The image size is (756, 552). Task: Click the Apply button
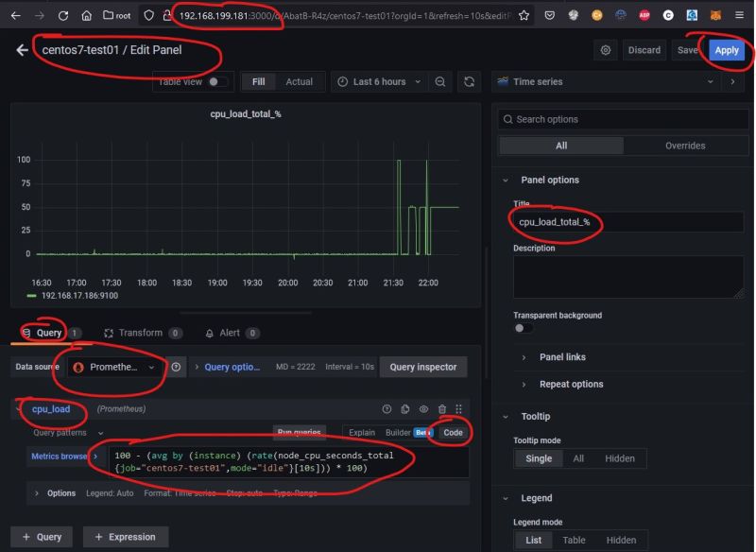point(726,50)
